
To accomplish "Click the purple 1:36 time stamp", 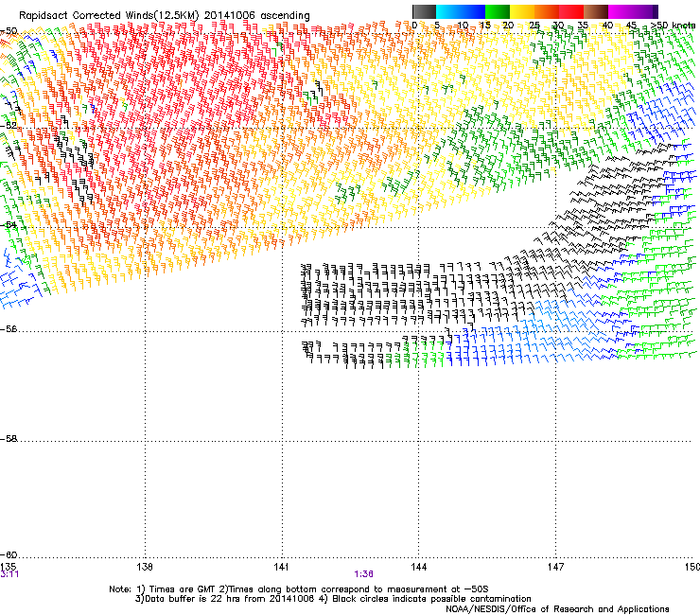I will pyautogui.click(x=363, y=574).
